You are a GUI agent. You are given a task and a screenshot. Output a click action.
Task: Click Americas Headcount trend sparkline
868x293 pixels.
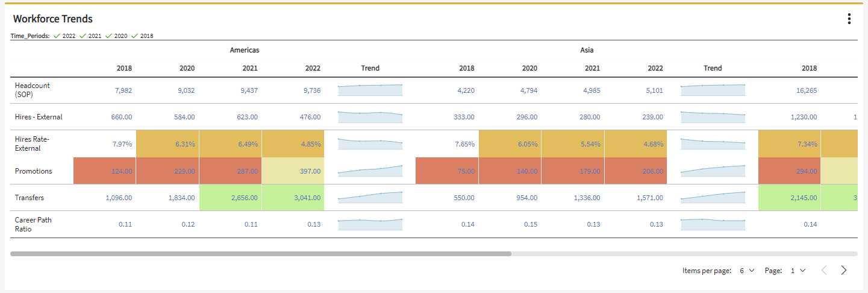click(370, 90)
